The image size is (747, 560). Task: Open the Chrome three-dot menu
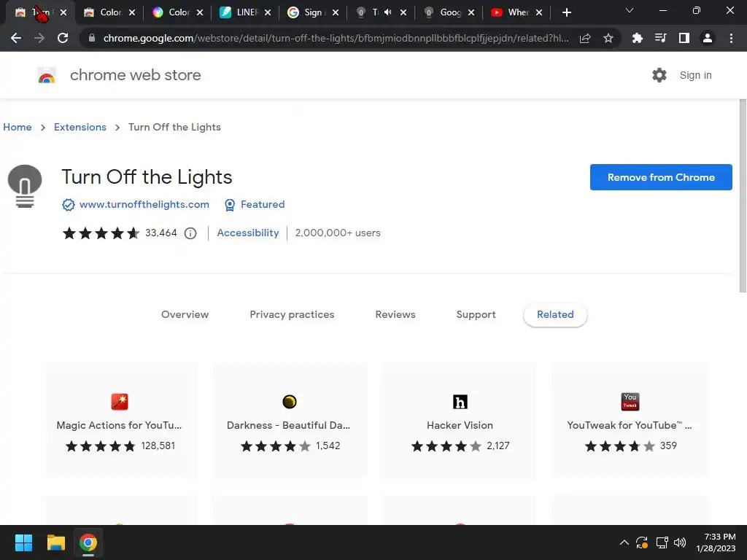(731, 38)
